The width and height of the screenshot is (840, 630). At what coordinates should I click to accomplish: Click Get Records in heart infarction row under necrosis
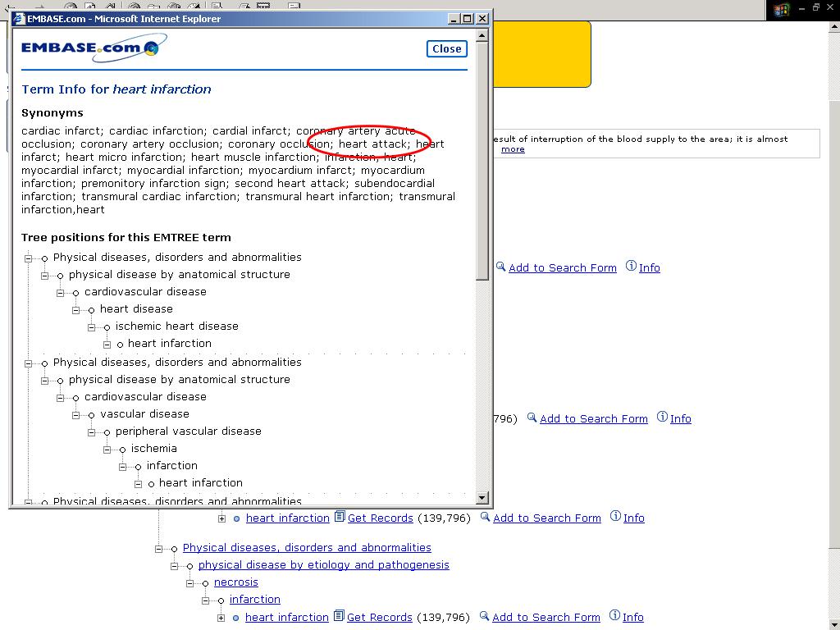click(380, 617)
